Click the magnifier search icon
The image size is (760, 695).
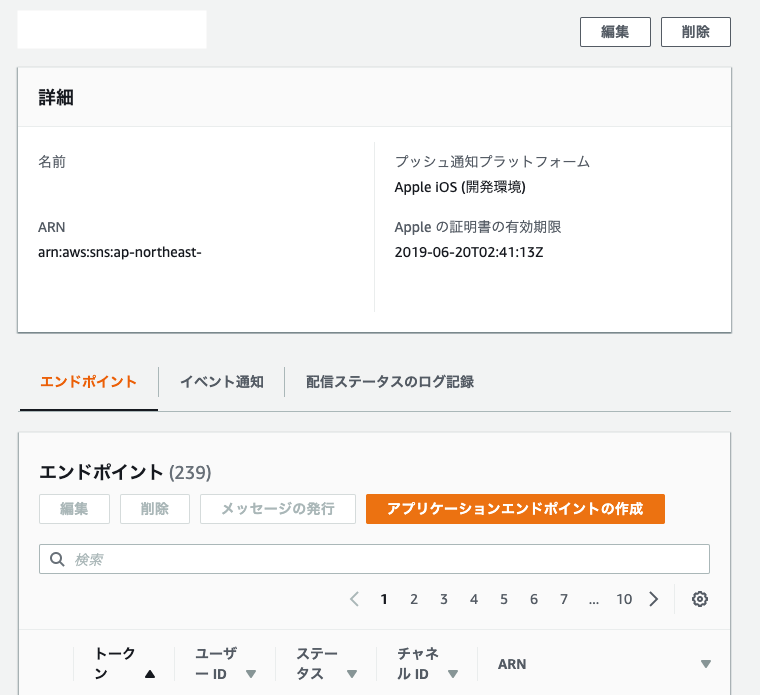[57, 559]
